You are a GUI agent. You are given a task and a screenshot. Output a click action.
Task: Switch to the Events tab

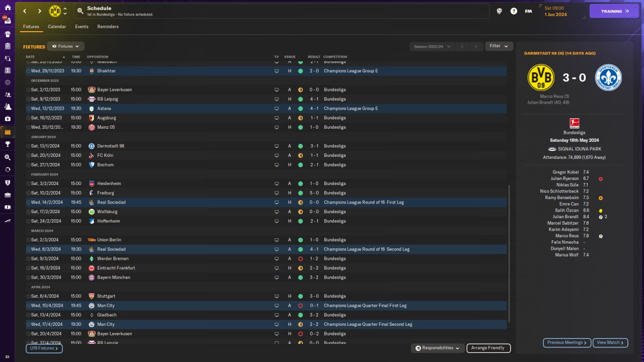pyautogui.click(x=82, y=27)
